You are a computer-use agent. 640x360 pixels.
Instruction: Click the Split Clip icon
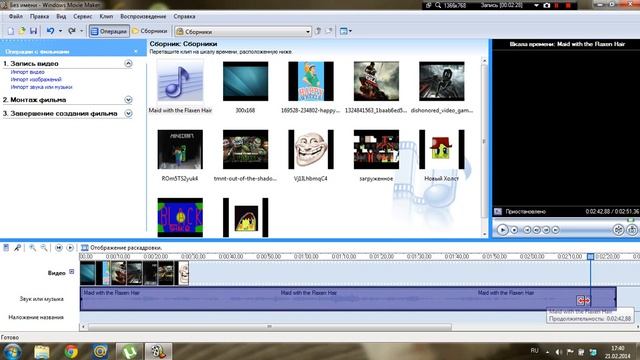click(x=618, y=230)
